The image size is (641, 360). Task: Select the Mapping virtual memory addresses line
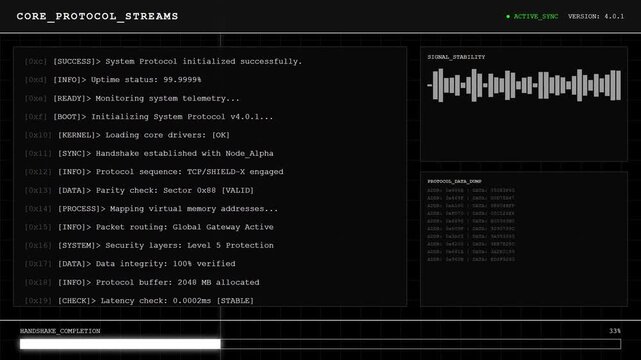coord(151,209)
